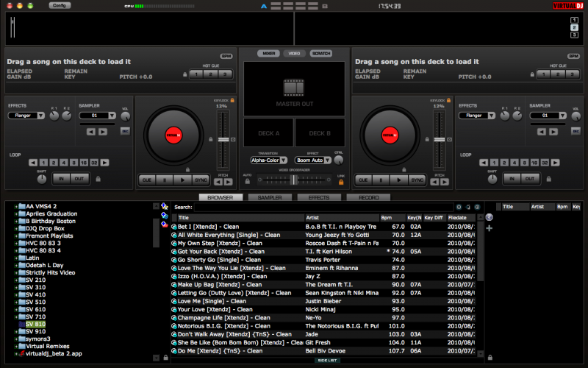Expand the Fremont Playlists folder

[15, 236]
